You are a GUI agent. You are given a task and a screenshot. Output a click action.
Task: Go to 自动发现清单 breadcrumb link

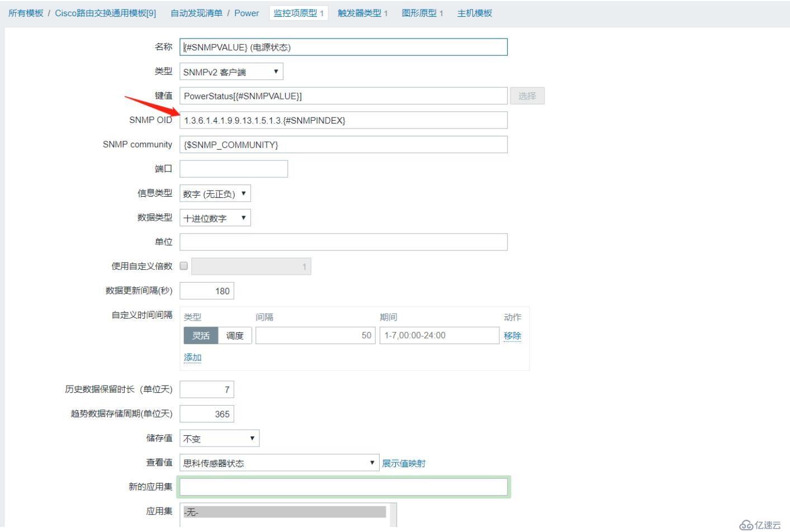click(196, 13)
